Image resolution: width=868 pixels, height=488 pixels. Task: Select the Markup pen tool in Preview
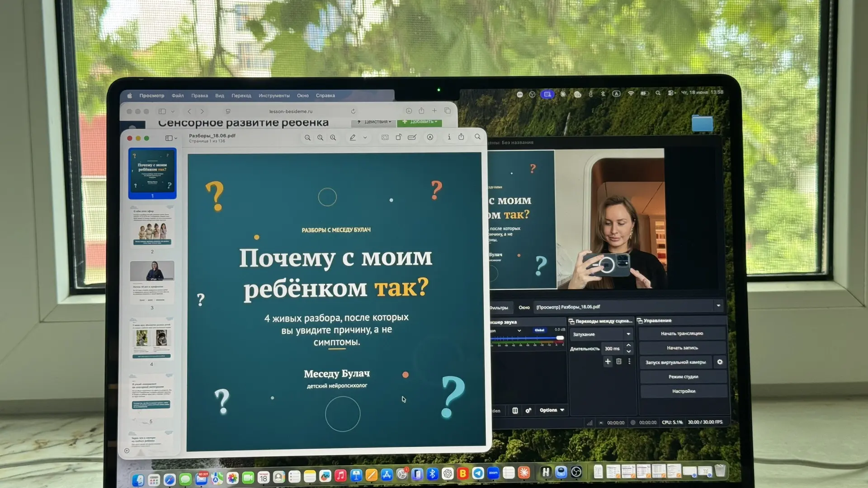coord(353,137)
